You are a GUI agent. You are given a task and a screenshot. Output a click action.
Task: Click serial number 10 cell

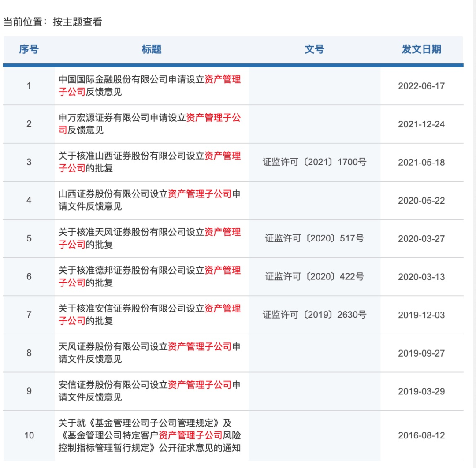29,435
